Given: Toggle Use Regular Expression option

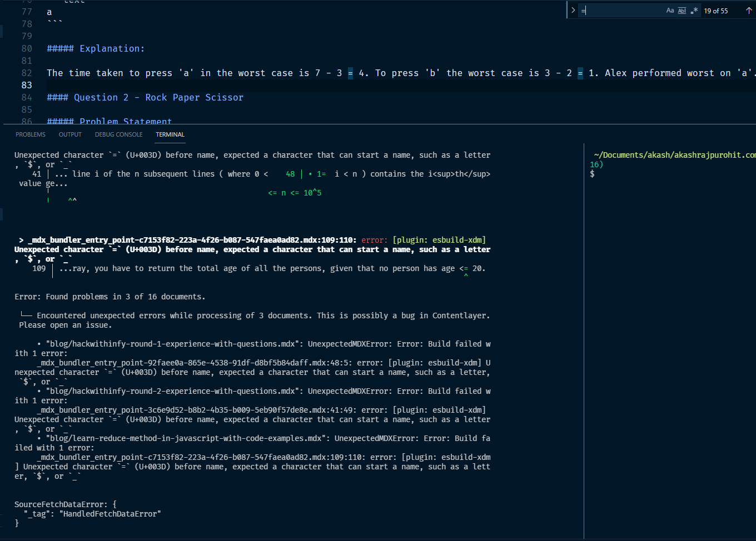Looking at the screenshot, I should pyautogui.click(x=694, y=11).
